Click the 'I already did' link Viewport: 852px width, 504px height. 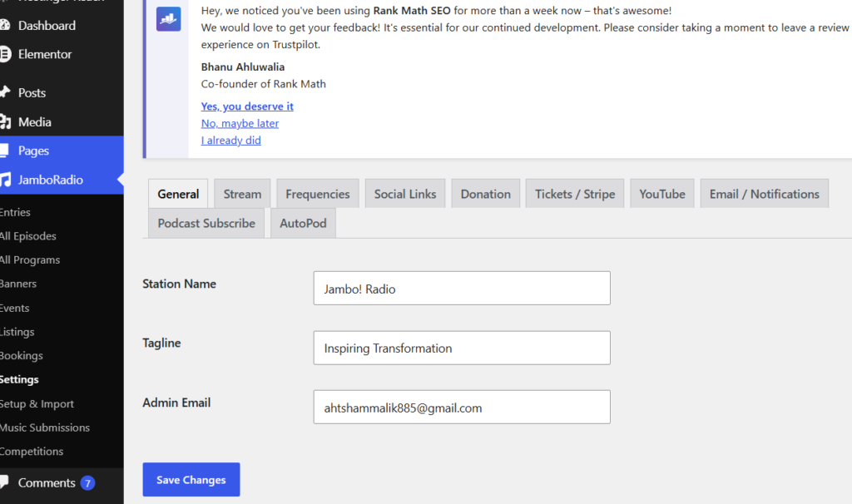tap(231, 140)
